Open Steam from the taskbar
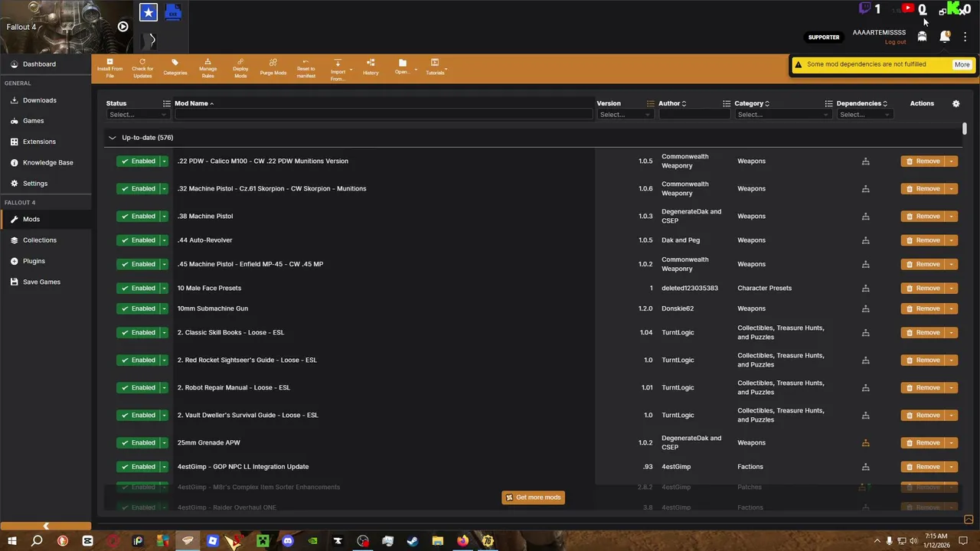This screenshot has height=551, width=980. [x=413, y=541]
